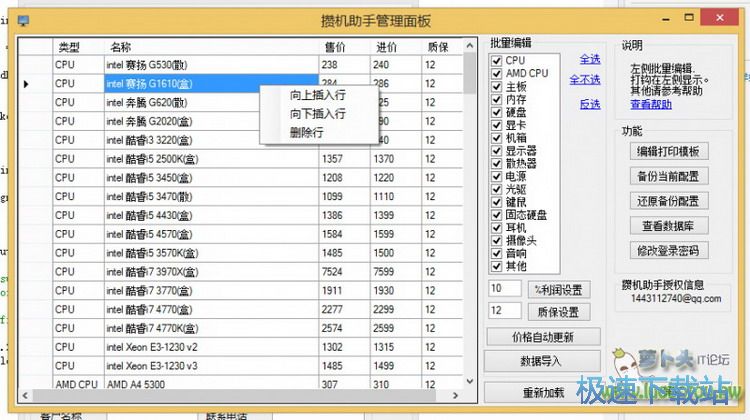Toggle the 光驱 checkbox
This screenshot has height=420, width=750.
click(496, 189)
